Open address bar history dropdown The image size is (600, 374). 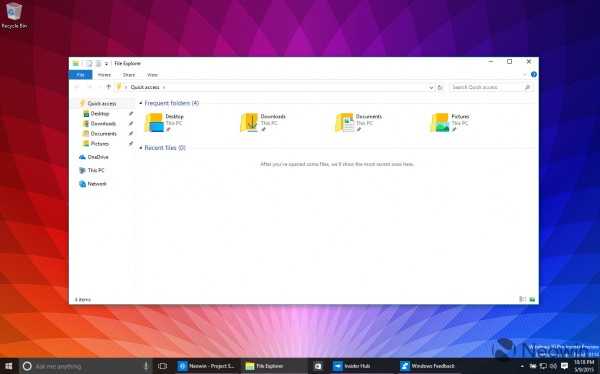click(x=431, y=88)
